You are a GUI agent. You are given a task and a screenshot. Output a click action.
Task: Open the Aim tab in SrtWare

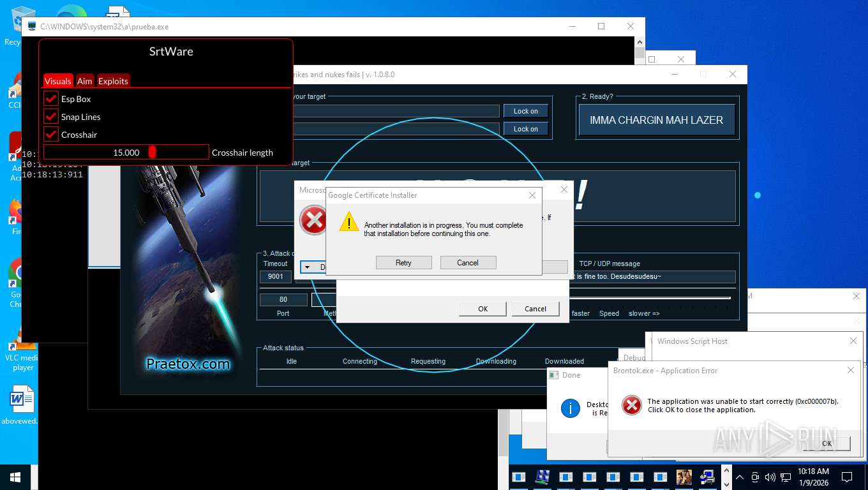[x=85, y=81]
